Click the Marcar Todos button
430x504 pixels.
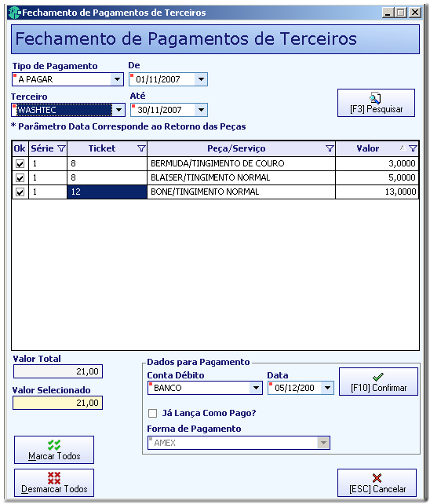54,450
